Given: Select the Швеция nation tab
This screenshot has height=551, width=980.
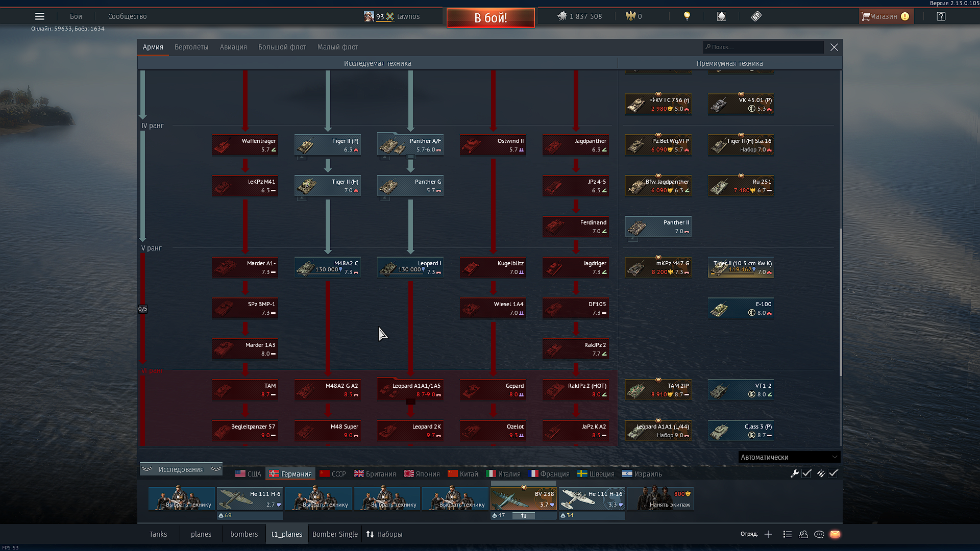Looking at the screenshot, I should point(596,474).
